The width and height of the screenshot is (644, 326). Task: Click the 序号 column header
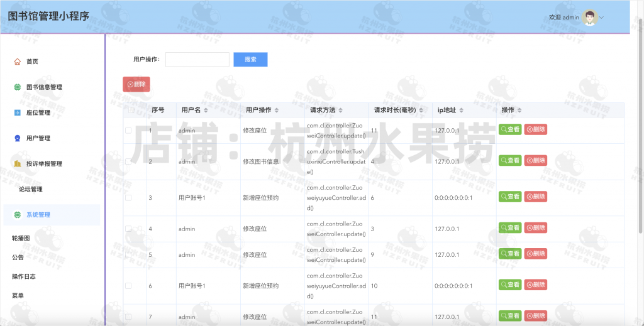coord(158,111)
